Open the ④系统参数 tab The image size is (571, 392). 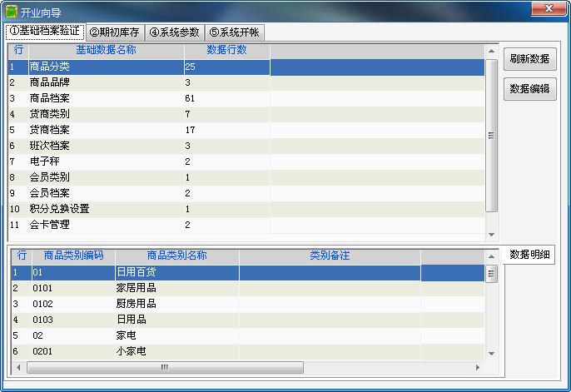(175, 32)
